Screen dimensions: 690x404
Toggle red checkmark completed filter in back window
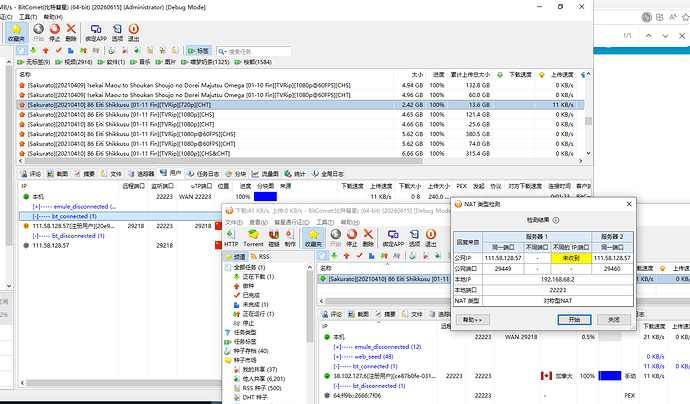pyautogui.click(x=58, y=51)
